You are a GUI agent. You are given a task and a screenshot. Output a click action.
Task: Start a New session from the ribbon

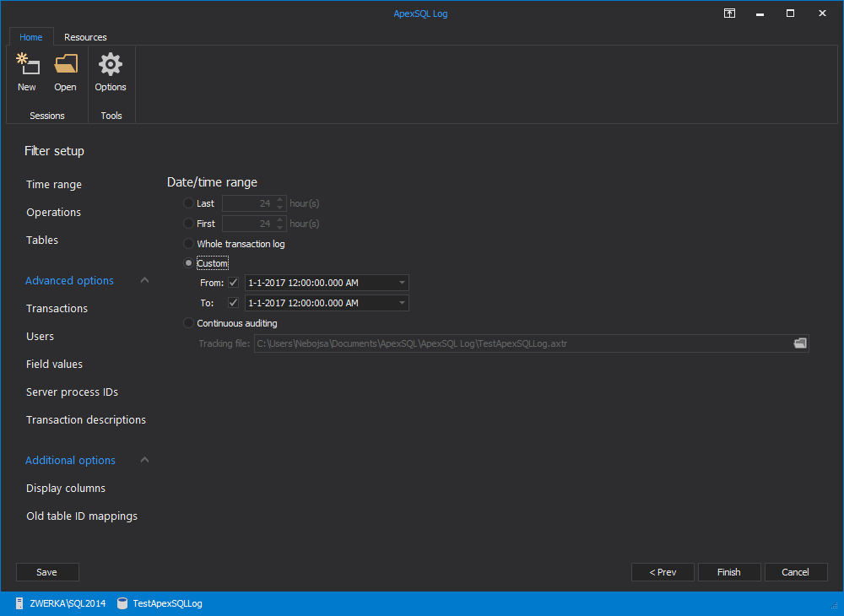(27, 73)
